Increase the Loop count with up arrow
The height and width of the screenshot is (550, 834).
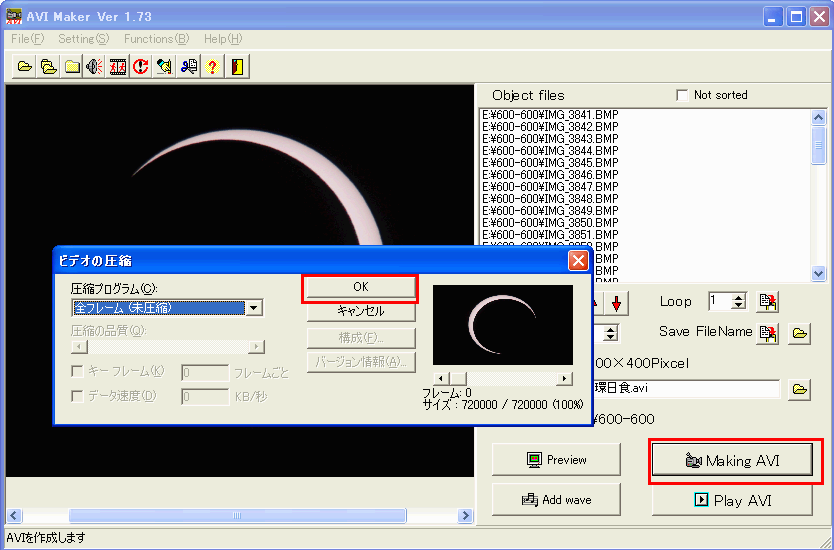pos(739,297)
